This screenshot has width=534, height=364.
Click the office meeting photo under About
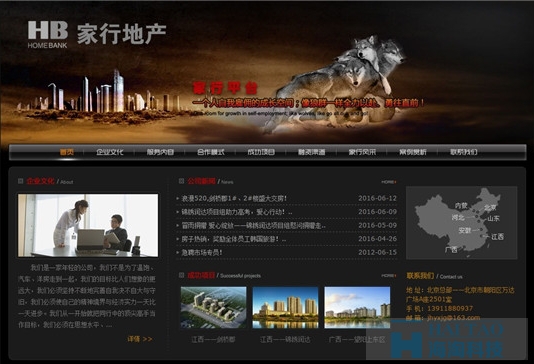(88, 225)
